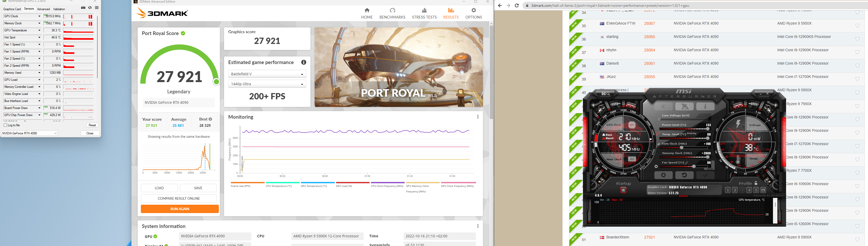Toggle the GPU Temperature legend item
Viewport: 868px width, 246px height.
pyautogui.click(x=318, y=185)
